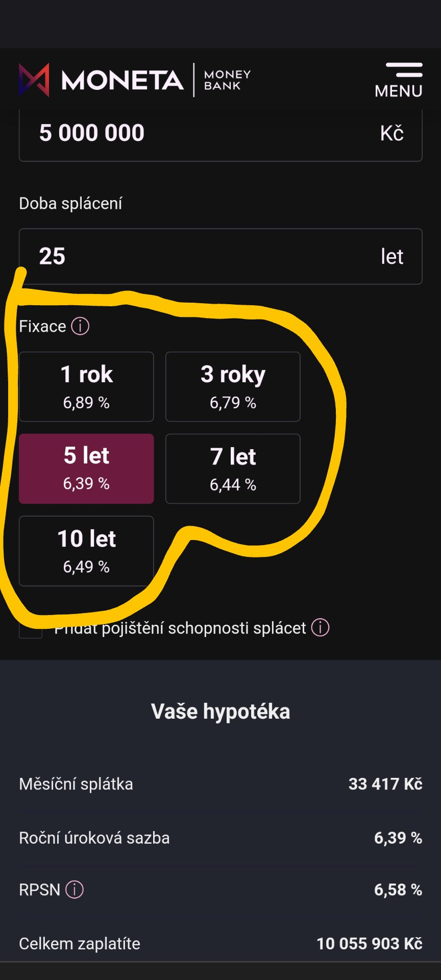Enable the payment protection insurance checkbox
441x980 pixels.
tap(31, 627)
